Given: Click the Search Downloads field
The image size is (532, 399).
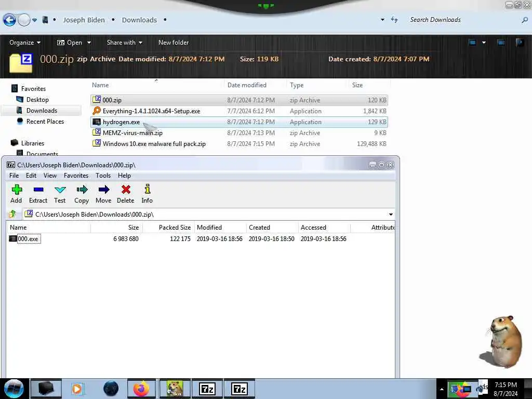Looking at the screenshot, I should click(x=463, y=20).
